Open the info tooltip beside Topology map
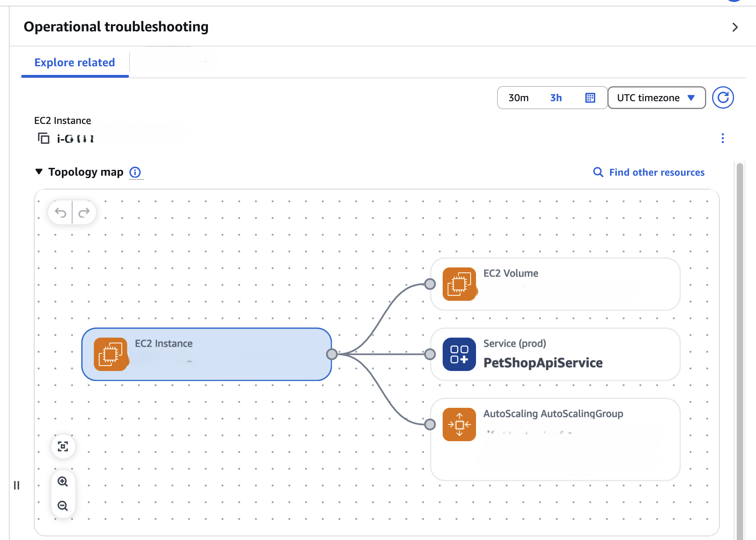The width and height of the screenshot is (756, 540). pyautogui.click(x=135, y=172)
